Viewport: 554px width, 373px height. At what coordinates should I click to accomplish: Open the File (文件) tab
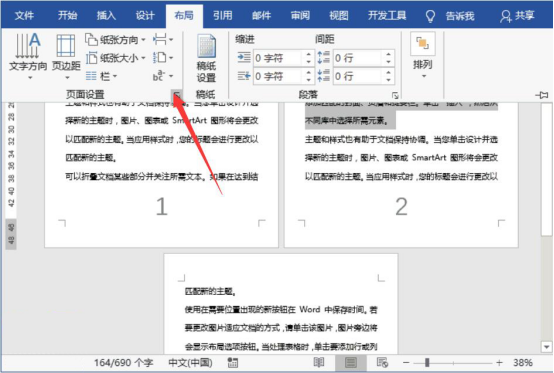(24, 16)
